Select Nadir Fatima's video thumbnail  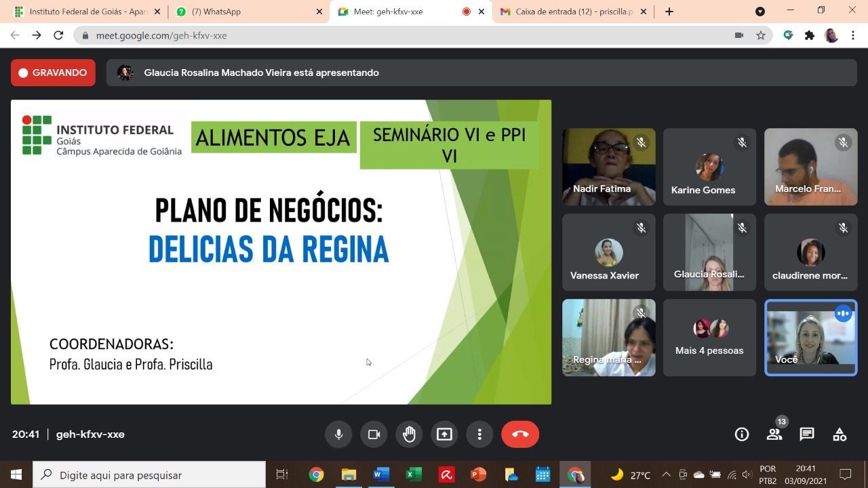point(608,166)
